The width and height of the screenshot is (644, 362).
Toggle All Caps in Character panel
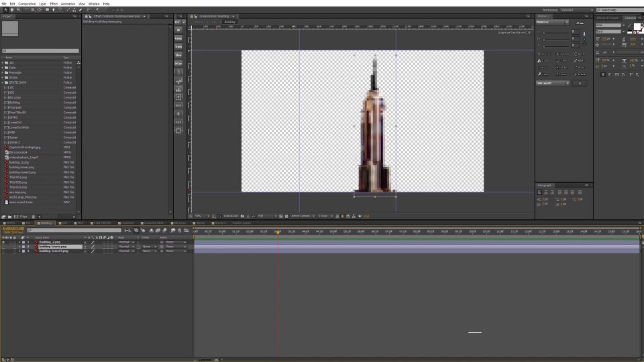click(x=616, y=74)
